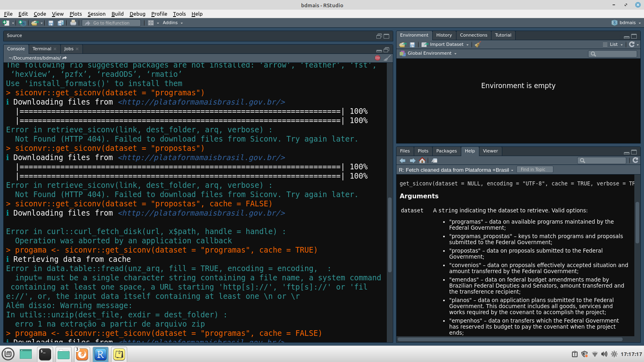
Task: Expand Import Dataset dropdown
Action: click(467, 45)
